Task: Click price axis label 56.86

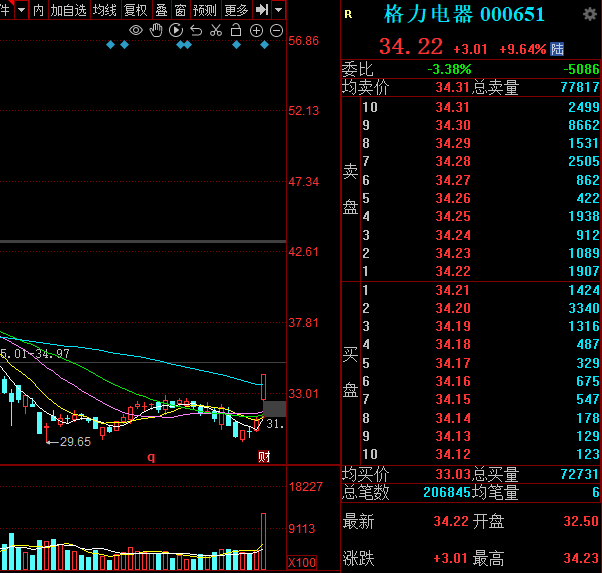Action: (303, 41)
